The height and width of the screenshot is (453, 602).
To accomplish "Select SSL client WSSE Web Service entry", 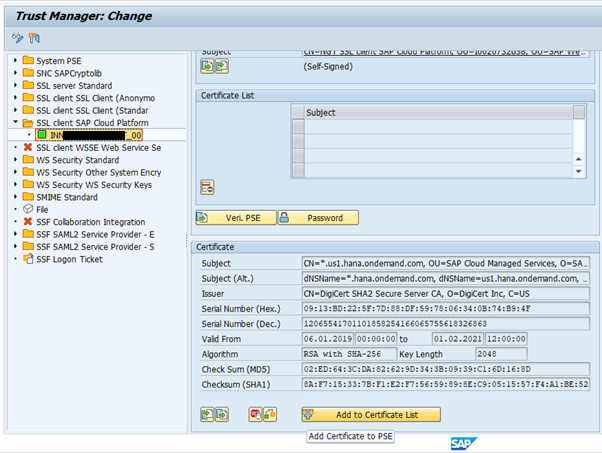I will (90, 147).
